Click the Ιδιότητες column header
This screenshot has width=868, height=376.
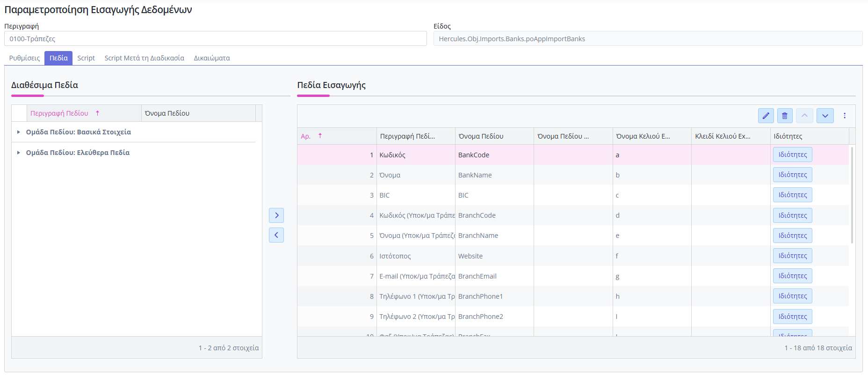[810, 136]
